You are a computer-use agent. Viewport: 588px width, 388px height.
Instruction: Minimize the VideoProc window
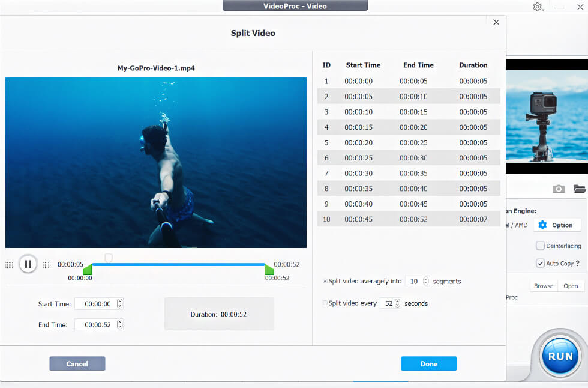pyautogui.click(x=559, y=7)
